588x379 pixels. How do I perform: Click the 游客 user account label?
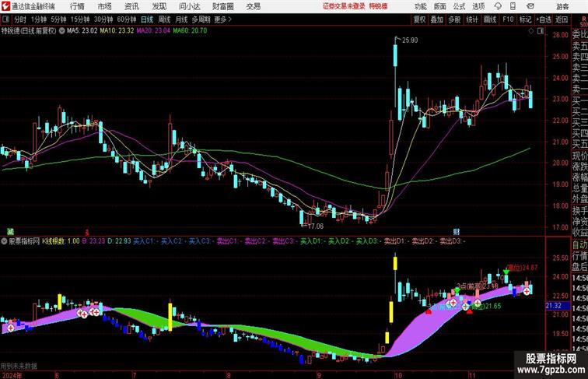[562, 7]
